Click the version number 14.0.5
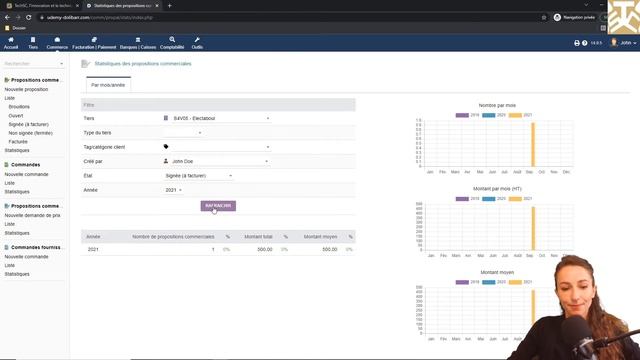 coord(596,43)
